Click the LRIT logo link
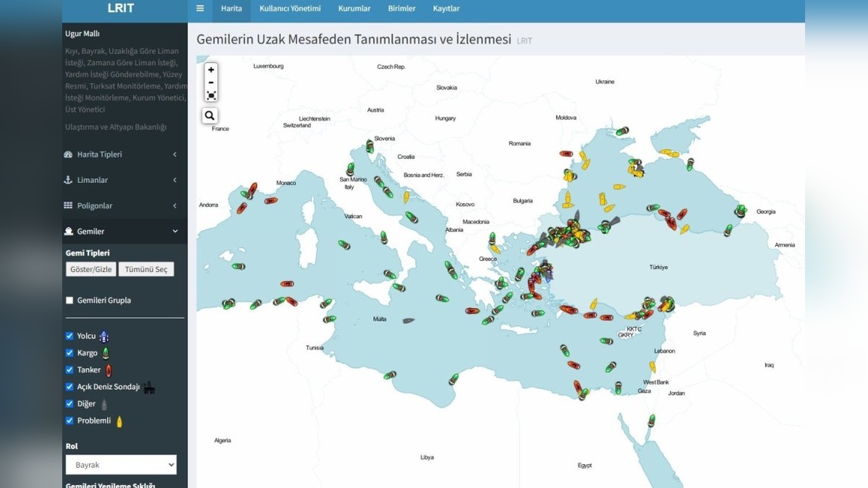 120,9
